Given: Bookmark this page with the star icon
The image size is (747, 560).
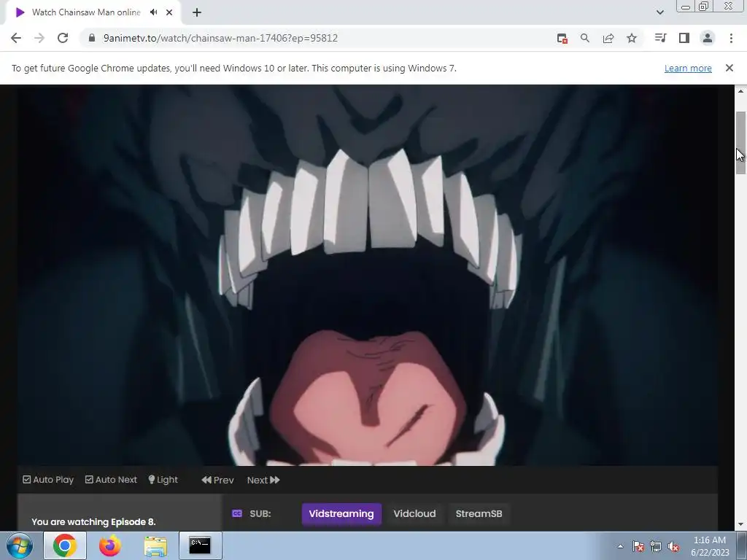Looking at the screenshot, I should tap(632, 38).
